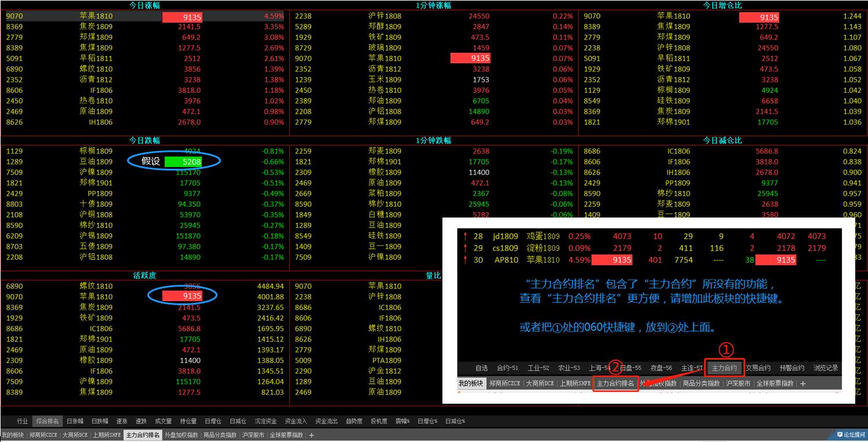This screenshot has width=868, height=442.
Task: Switch to the 资金流入 tab
Action: click(296, 421)
